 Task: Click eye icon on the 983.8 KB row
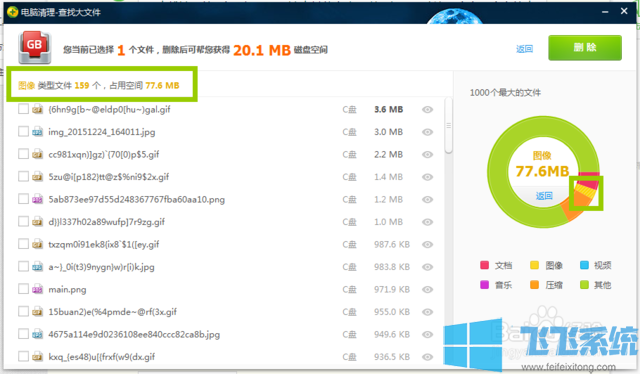click(x=427, y=267)
